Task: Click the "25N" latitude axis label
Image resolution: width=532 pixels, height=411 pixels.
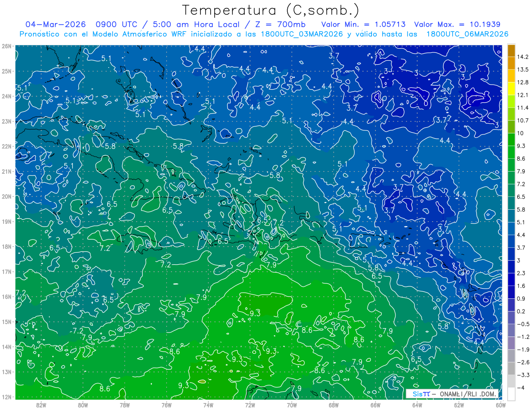Action: pyautogui.click(x=7, y=71)
